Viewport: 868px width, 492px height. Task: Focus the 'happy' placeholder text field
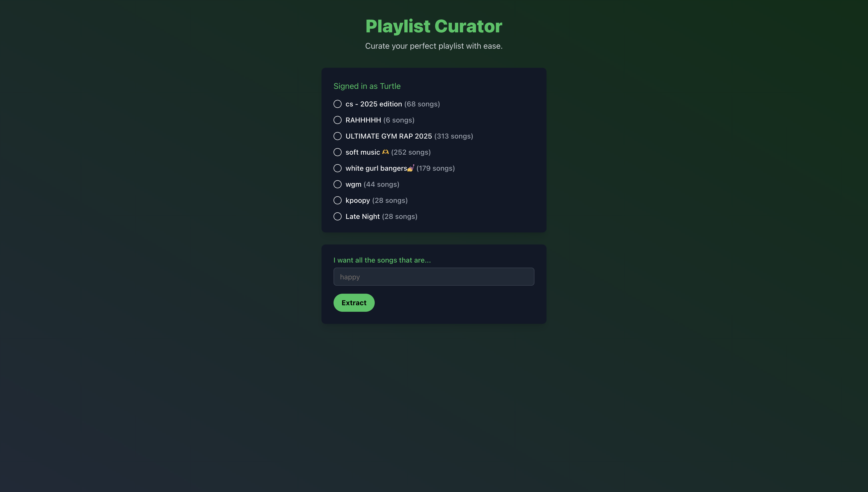coord(434,277)
